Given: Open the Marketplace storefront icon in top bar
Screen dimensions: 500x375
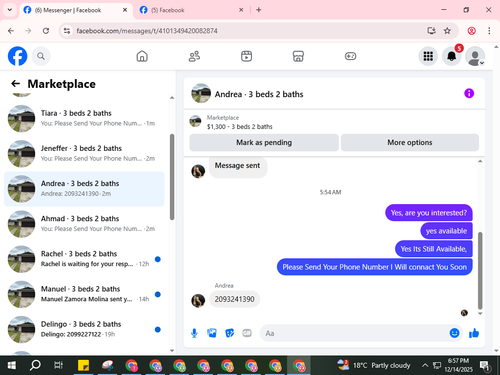Looking at the screenshot, I should point(298,56).
